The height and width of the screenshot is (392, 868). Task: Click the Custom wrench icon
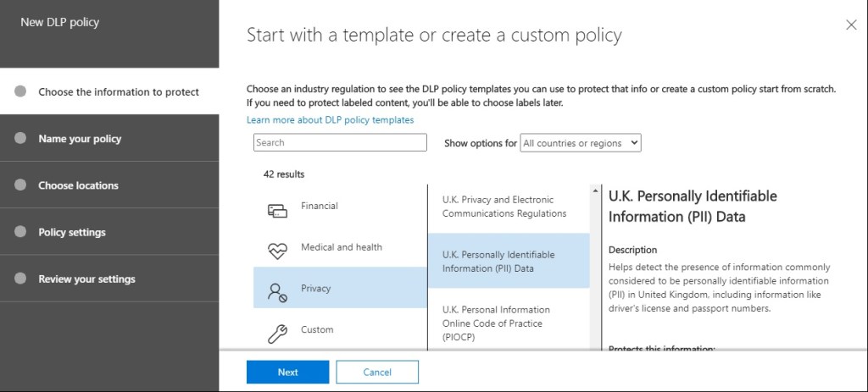[x=277, y=334]
